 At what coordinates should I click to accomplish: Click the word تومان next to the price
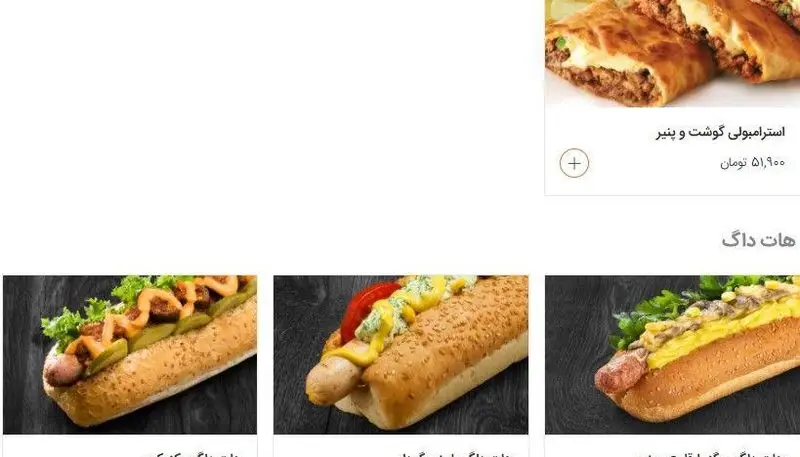tap(733, 163)
